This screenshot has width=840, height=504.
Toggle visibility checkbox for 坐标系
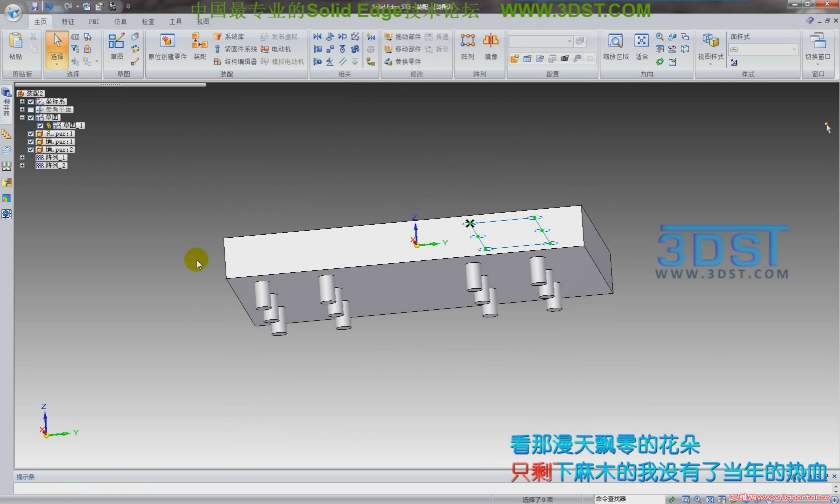[31, 102]
